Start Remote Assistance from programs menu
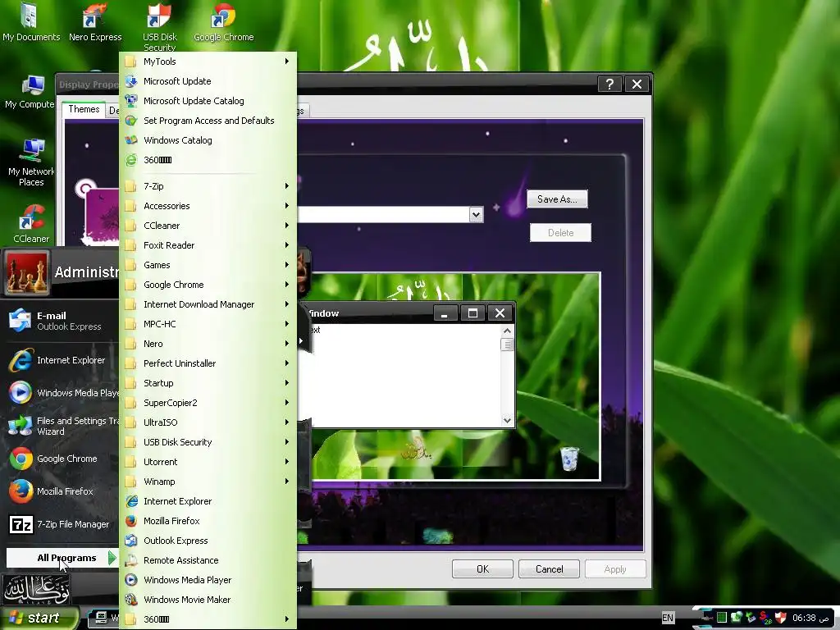 click(208, 560)
